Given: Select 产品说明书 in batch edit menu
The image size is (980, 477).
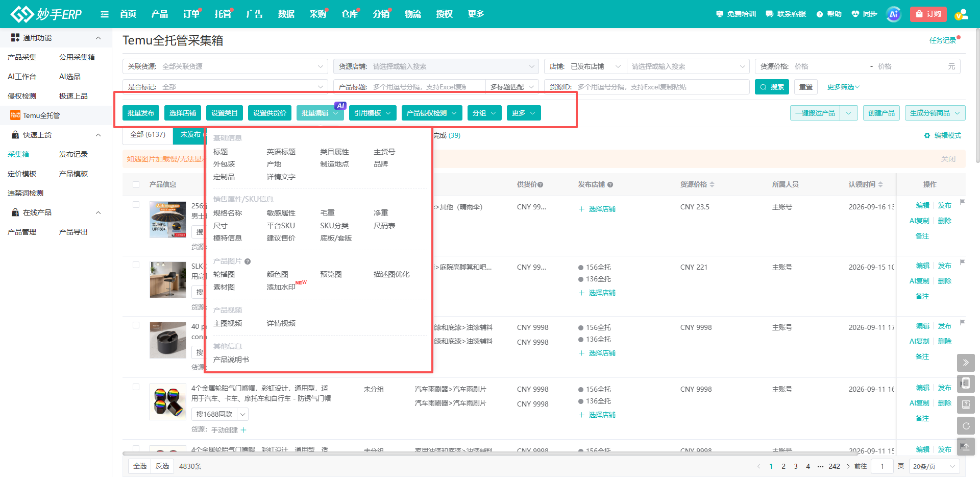Looking at the screenshot, I should [x=231, y=360].
